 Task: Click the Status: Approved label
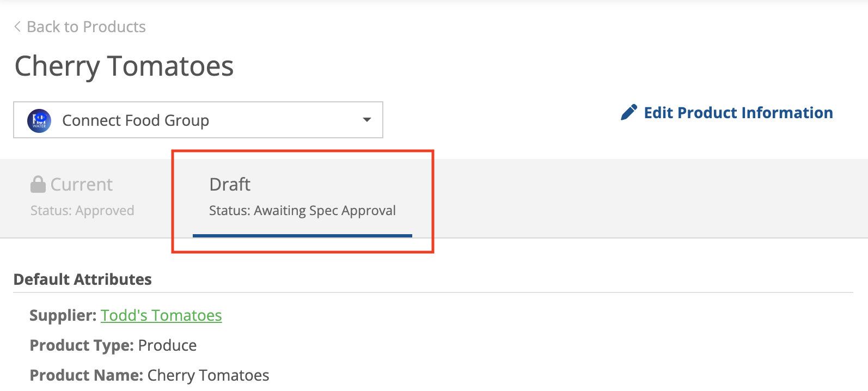[82, 211]
